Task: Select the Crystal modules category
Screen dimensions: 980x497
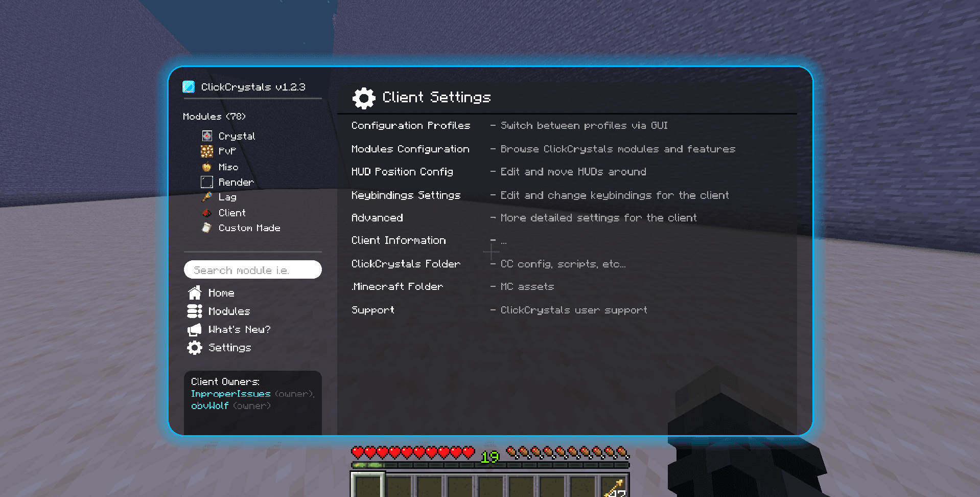Action: coord(237,136)
